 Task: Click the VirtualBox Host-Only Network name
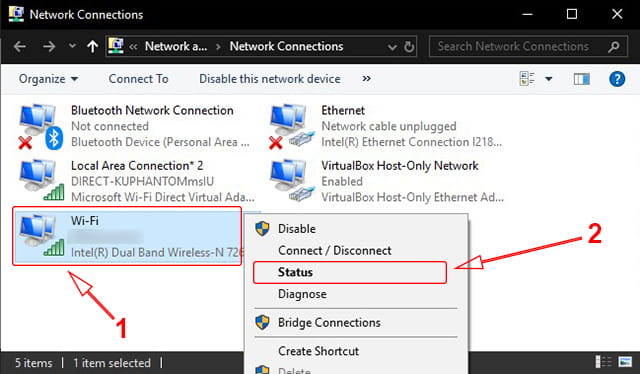[400, 165]
